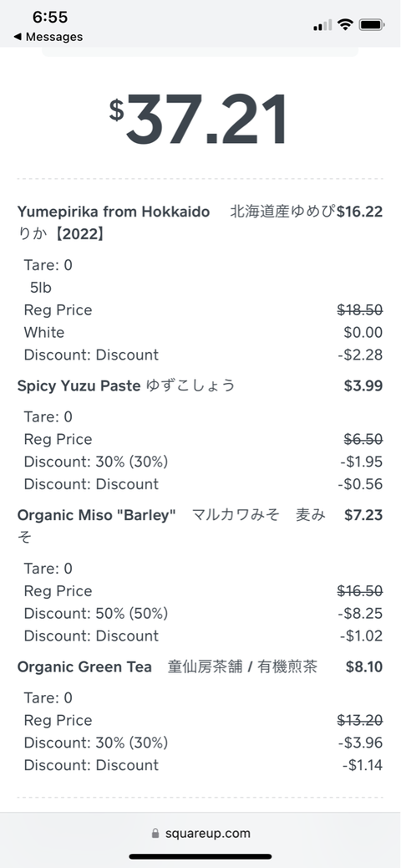Viewport: 401px width, 868px height.
Task: Tap the $16.22 Yumepirika price
Action: pyautogui.click(x=359, y=212)
